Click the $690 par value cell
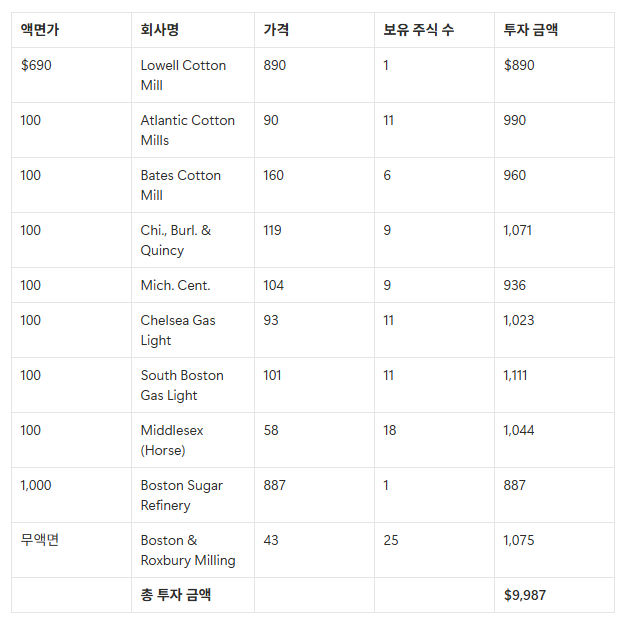The width and height of the screenshot is (629, 623). pos(36,65)
